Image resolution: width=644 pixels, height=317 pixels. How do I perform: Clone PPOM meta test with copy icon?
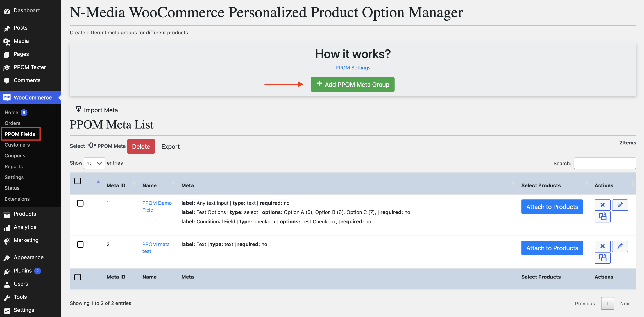(603, 258)
